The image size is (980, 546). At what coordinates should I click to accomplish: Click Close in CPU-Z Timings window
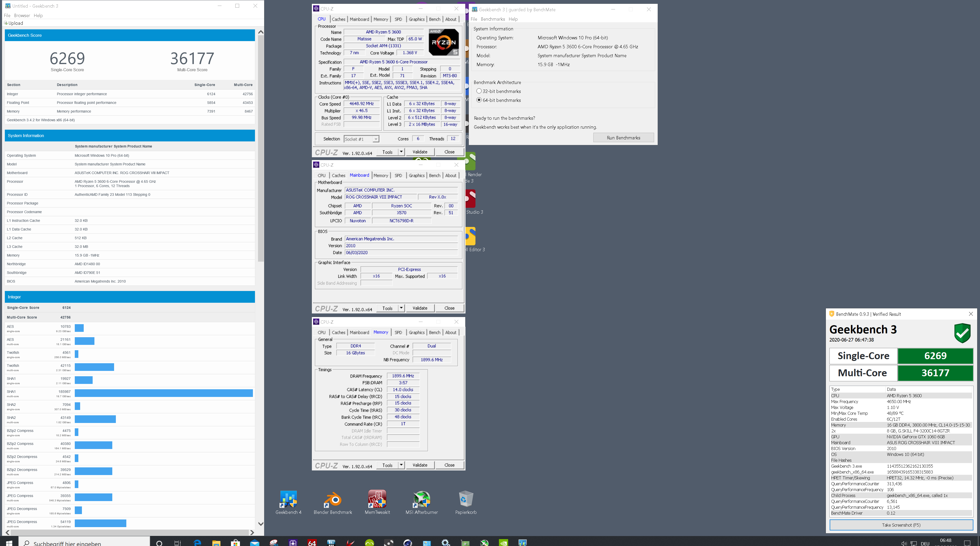click(x=449, y=465)
